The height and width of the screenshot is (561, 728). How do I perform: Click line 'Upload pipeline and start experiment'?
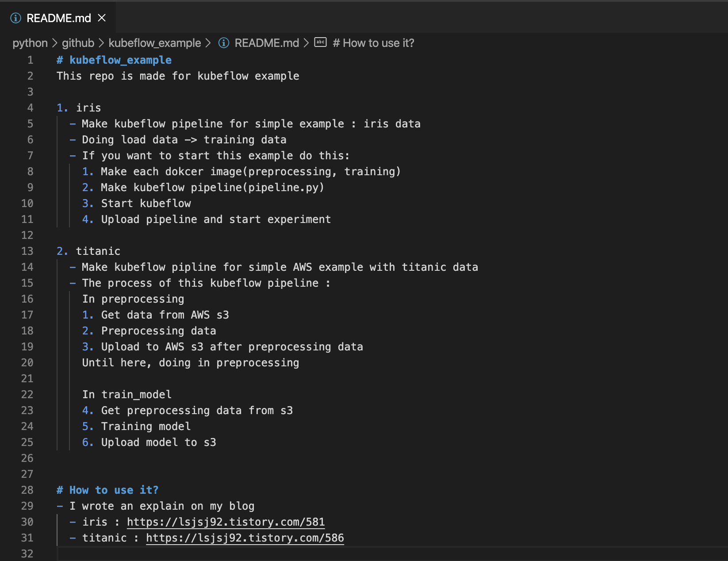(216, 219)
